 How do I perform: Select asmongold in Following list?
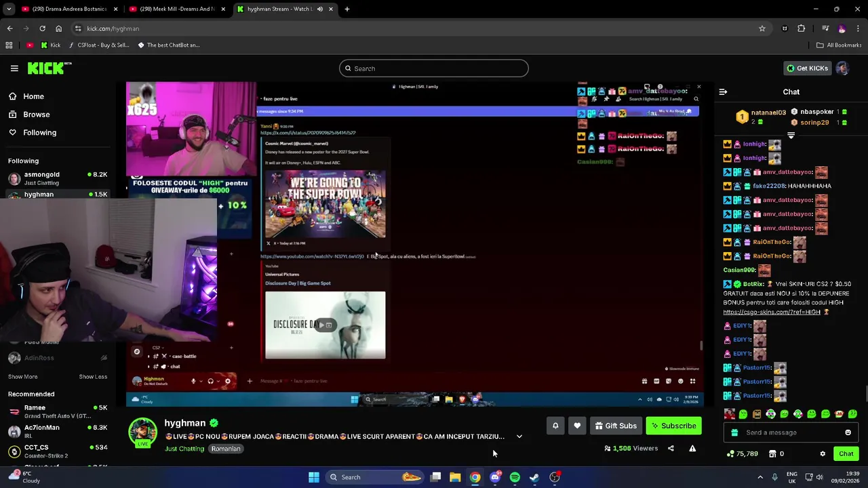(58, 178)
